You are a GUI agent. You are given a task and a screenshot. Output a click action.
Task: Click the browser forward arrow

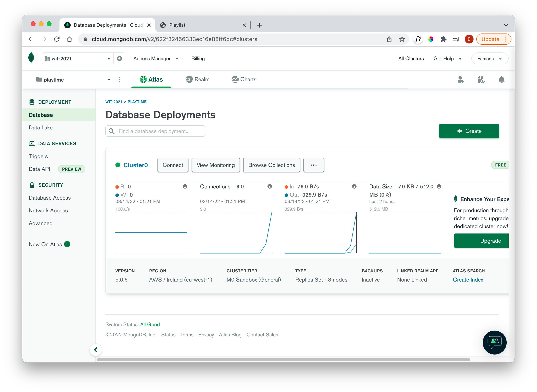[44, 39]
